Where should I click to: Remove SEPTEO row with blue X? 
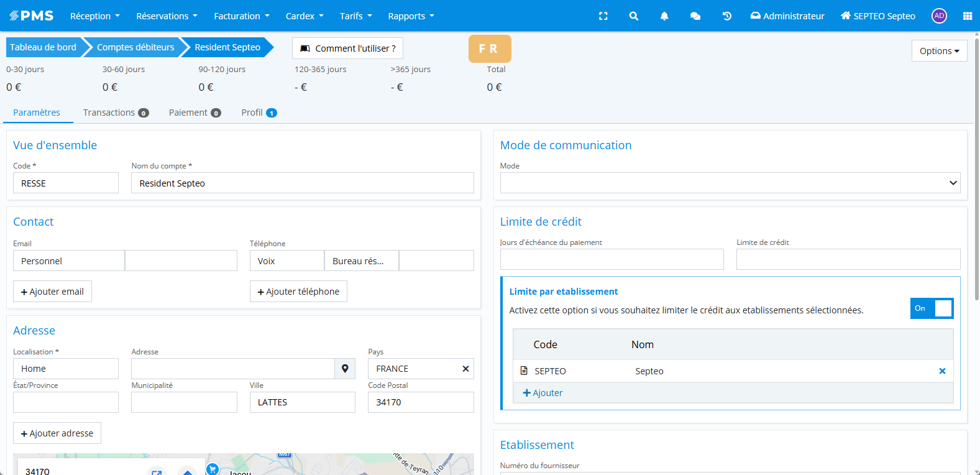click(941, 371)
